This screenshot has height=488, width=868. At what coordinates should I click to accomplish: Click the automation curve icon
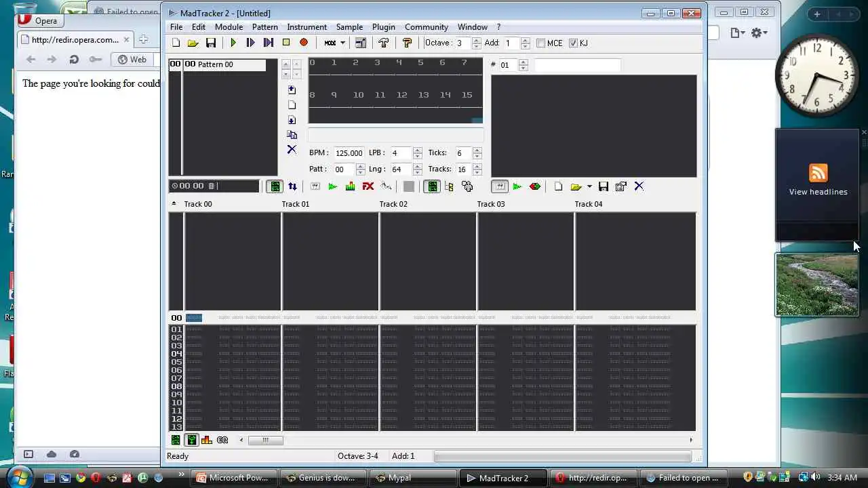[386, 186]
